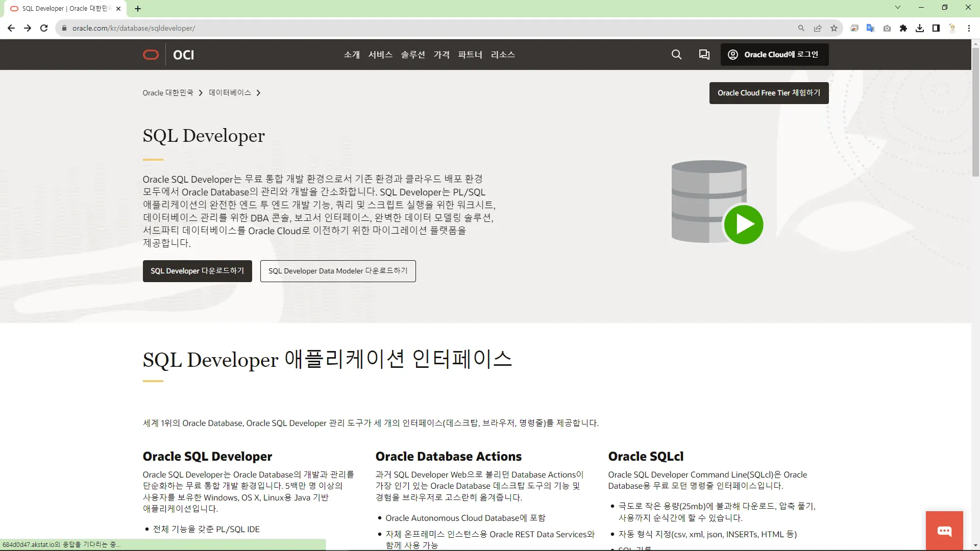
Task: Click the Oracle logo icon
Action: (x=151, y=55)
